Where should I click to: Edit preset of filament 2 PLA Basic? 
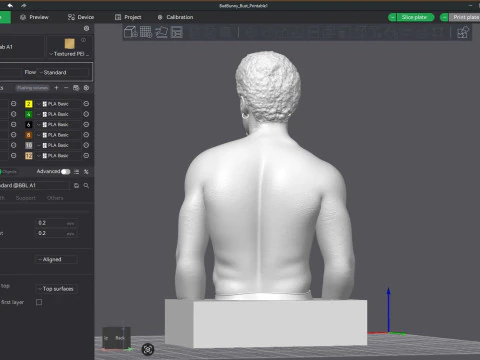pyautogui.click(x=86, y=104)
